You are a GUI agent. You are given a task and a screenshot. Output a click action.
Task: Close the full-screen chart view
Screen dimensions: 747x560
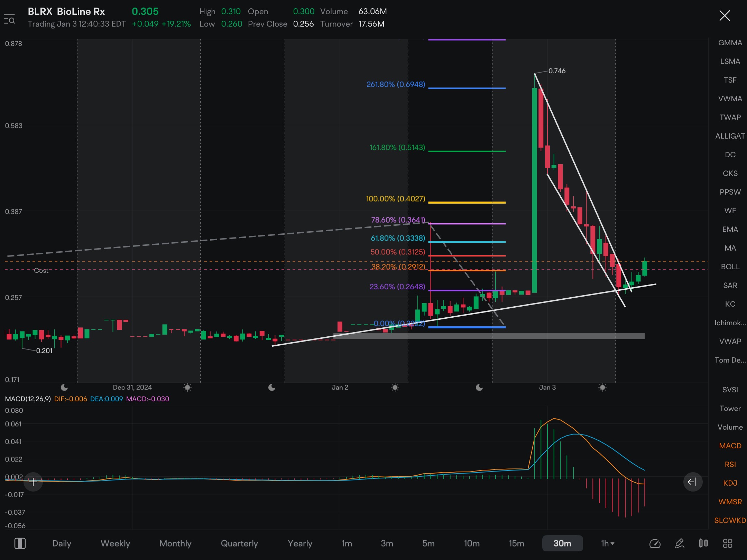[x=725, y=16]
